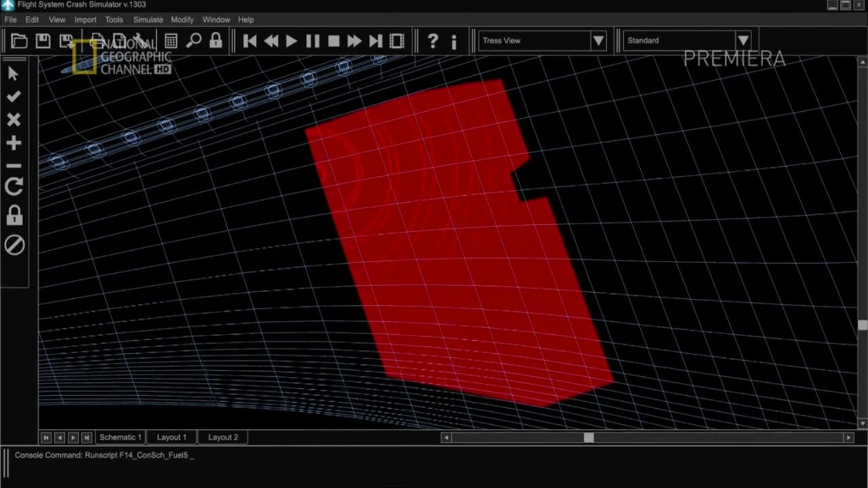Viewport: 868px width, 488px height.
Task: Click the checkmark confirm tool
Action: pyautogui.click(x=14, y=97)
